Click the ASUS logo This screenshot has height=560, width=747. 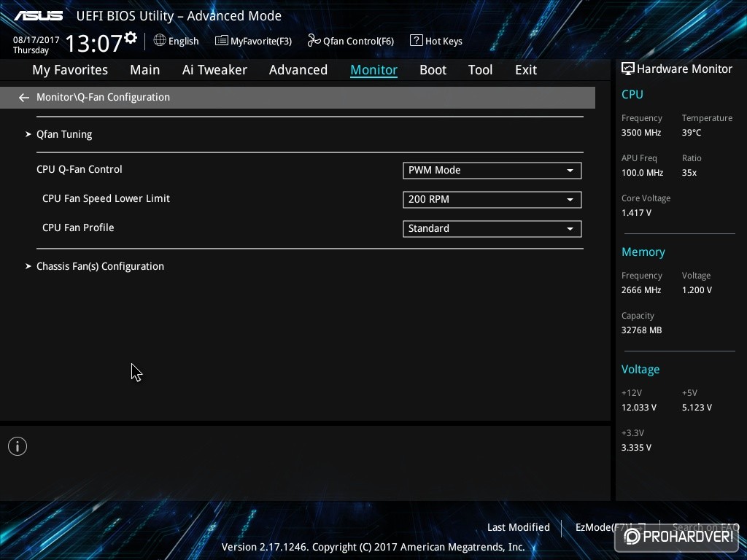pos(38,16)
